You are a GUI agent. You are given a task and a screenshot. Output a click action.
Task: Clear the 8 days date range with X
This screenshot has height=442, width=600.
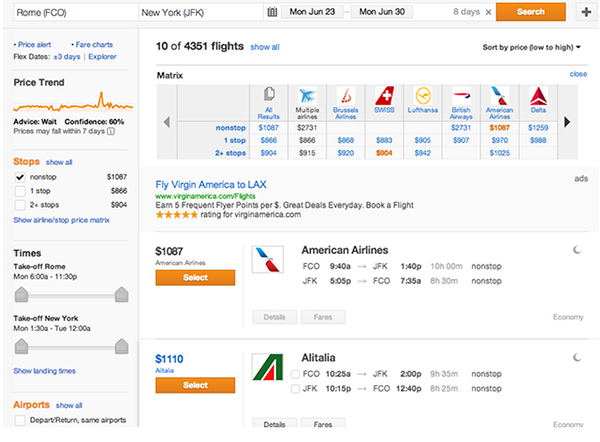point(488,12)
